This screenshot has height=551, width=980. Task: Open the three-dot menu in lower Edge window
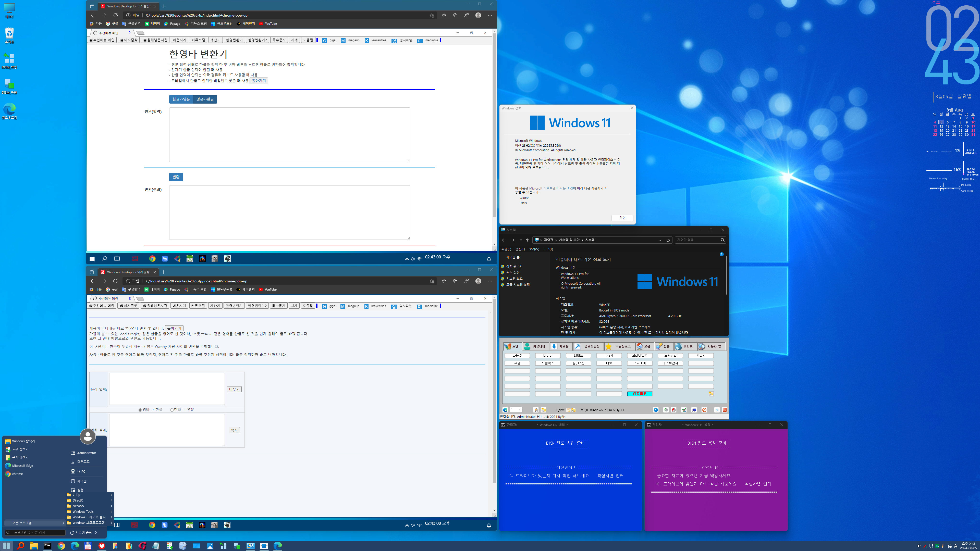pyautogui.click(x=490, y=281)
